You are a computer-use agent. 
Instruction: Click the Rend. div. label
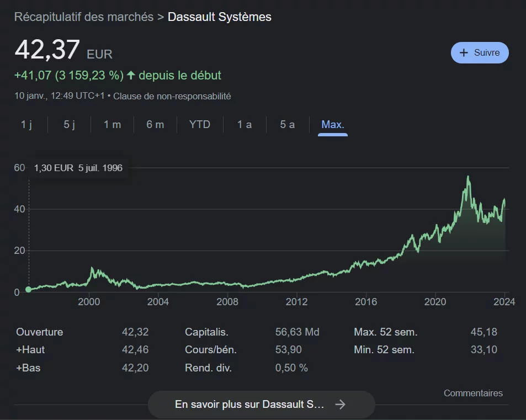pos(208,368)
